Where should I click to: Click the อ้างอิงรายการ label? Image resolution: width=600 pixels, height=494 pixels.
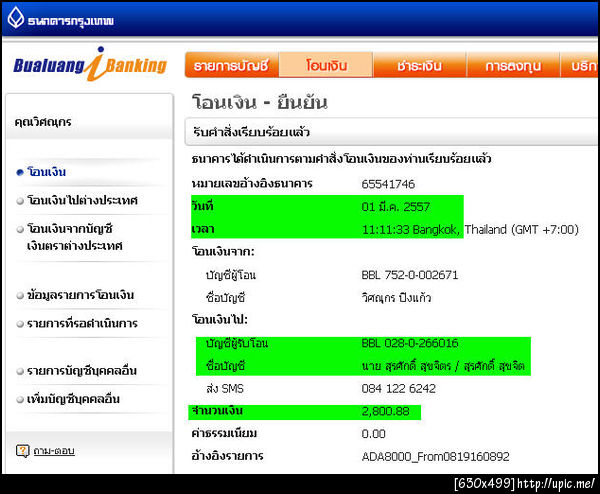[x=227, y=456]
